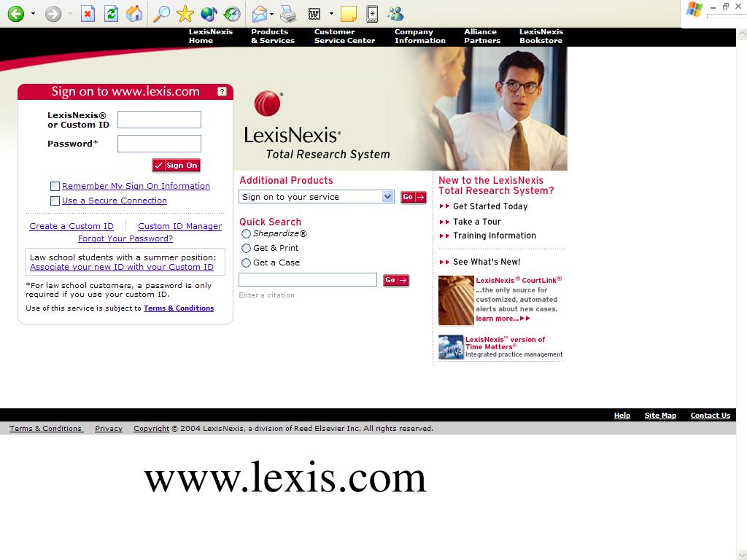Click the Windows flag logo
The height and width of the screenshot is (560, 747).
coord(694,9)
